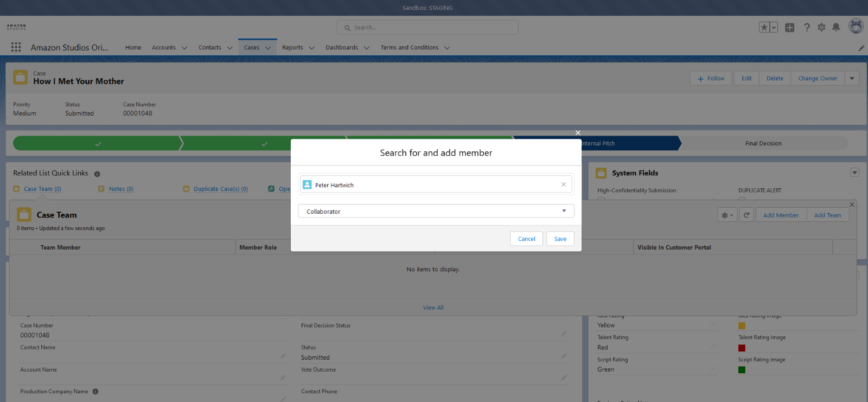Expand the Dashboards tab chevron
This screenshot has width=868, height=402.
[367, 48]
